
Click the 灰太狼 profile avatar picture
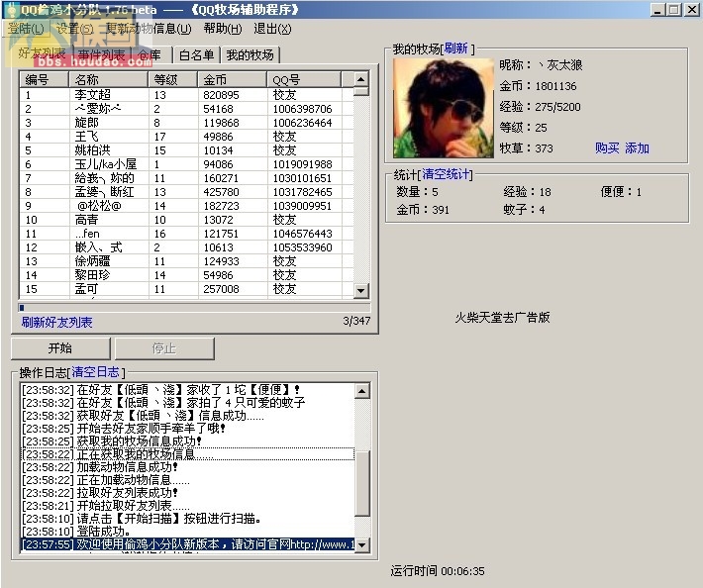(x=443, y=108)
